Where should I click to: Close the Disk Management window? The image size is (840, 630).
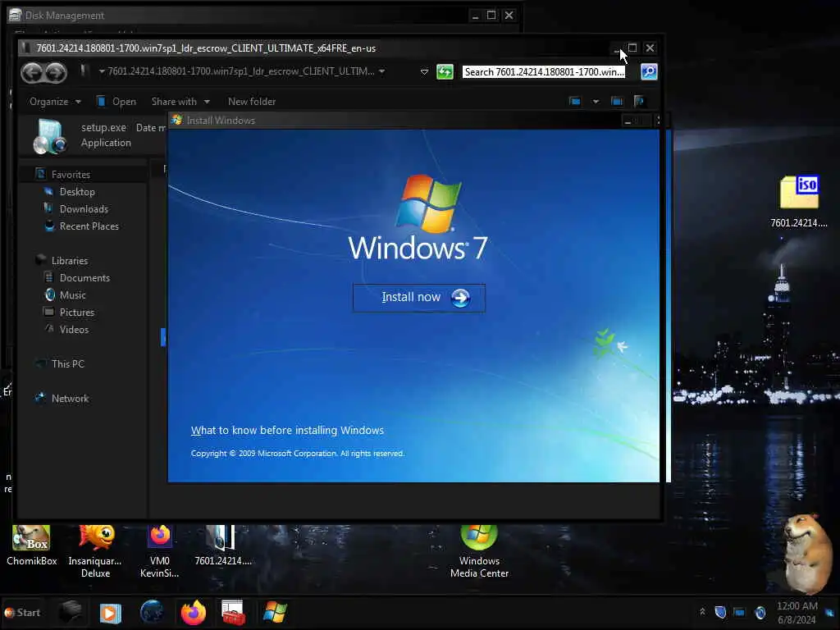[509, 15]
